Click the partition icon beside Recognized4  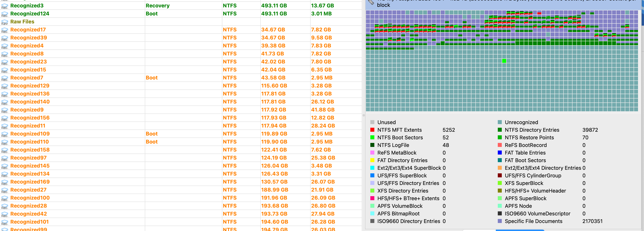click(5, 46)
